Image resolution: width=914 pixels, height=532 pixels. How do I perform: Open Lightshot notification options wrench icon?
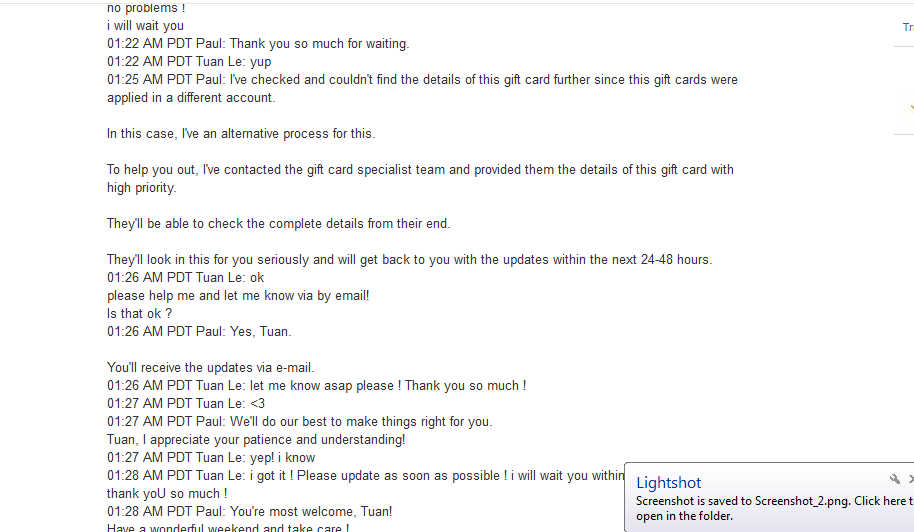tap(895, 480)
